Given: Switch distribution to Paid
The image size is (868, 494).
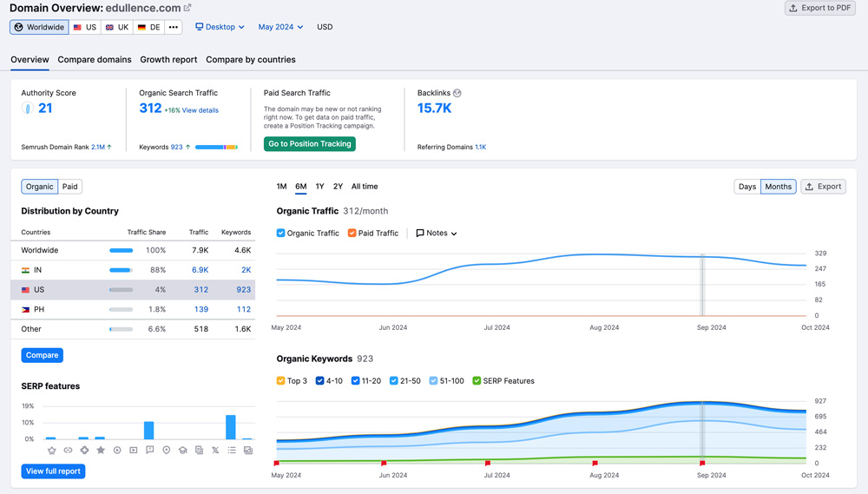Looking at the screenshot, I should 69,187.
